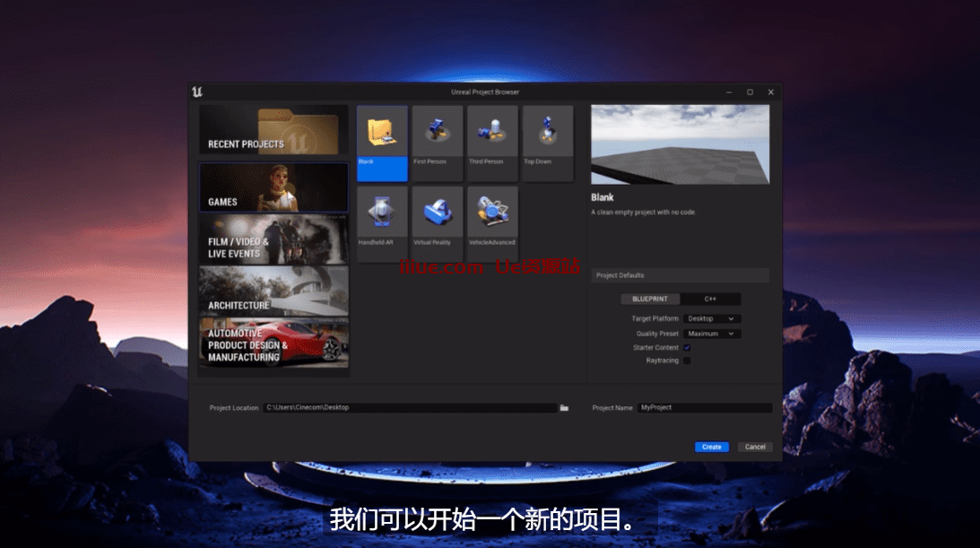Enable the Raytracing checkbox
Image resolution: width=980 pixels, height=548 pixels.
(687, 361)
